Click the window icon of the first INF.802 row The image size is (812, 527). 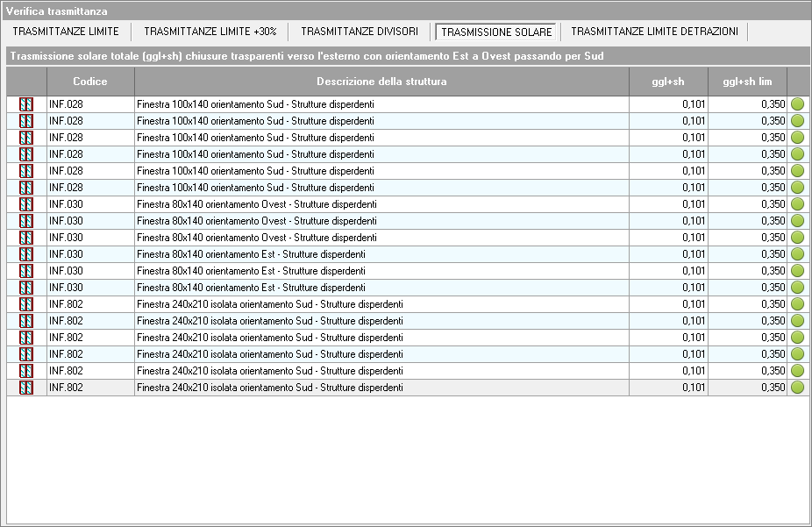[x=26, y=304]
